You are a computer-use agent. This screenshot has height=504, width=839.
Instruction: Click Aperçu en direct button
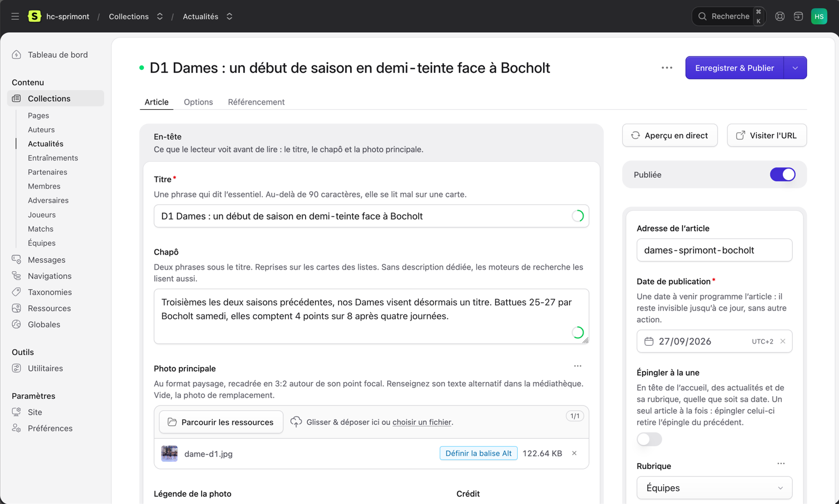pos(670,135)
